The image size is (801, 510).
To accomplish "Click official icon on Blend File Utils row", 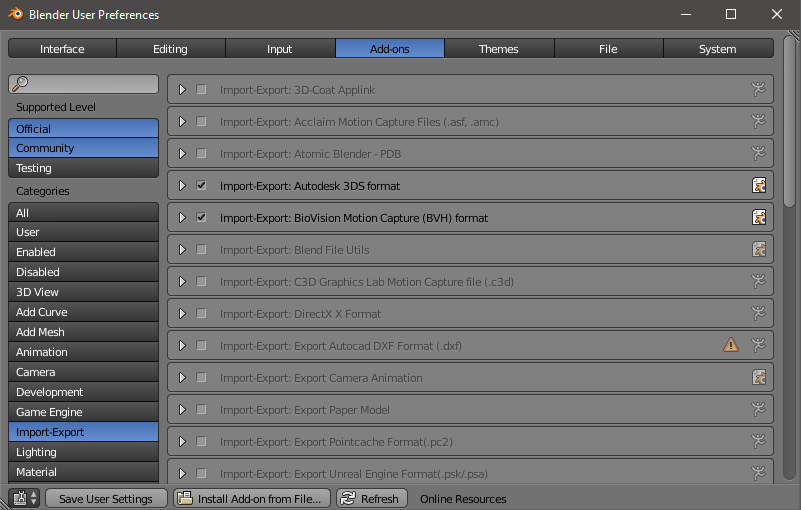I will (759, 249).
